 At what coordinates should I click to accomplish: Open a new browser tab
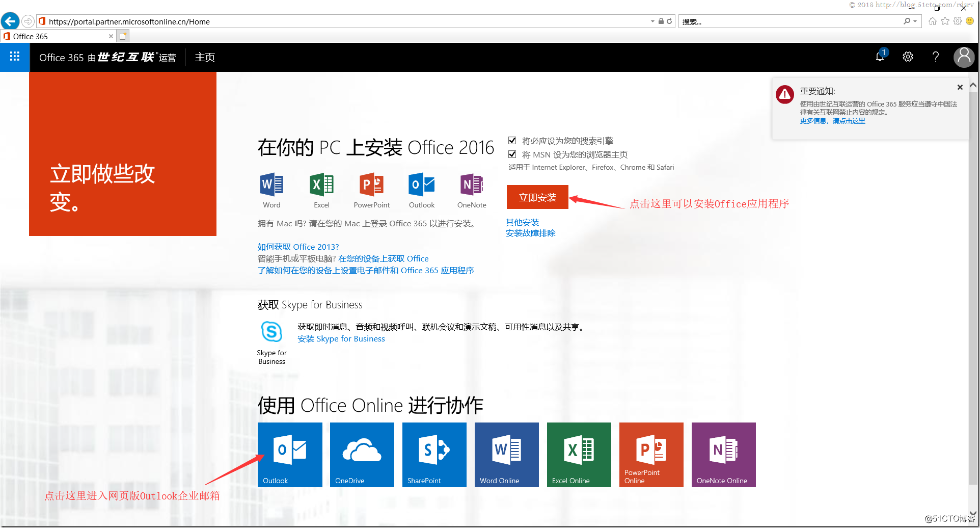point(123,36)
